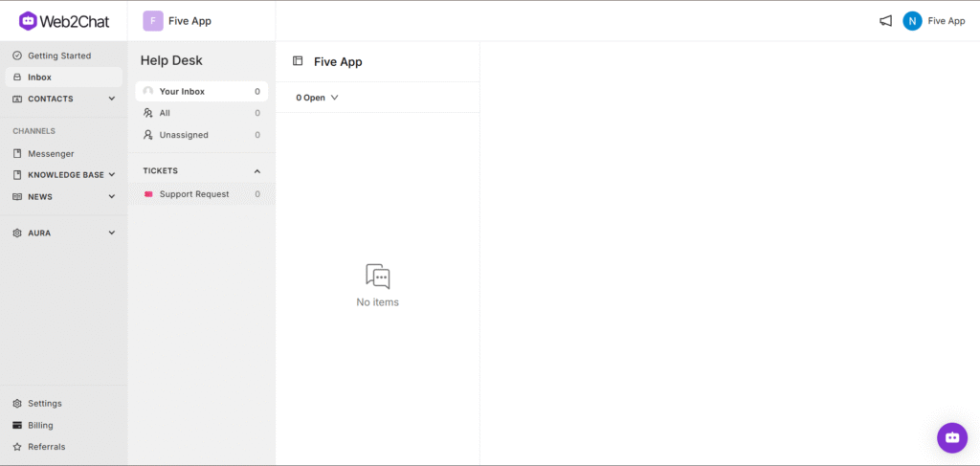Select Inbox in the sidebar
The image size is (980, 466).
coord(64,78)
